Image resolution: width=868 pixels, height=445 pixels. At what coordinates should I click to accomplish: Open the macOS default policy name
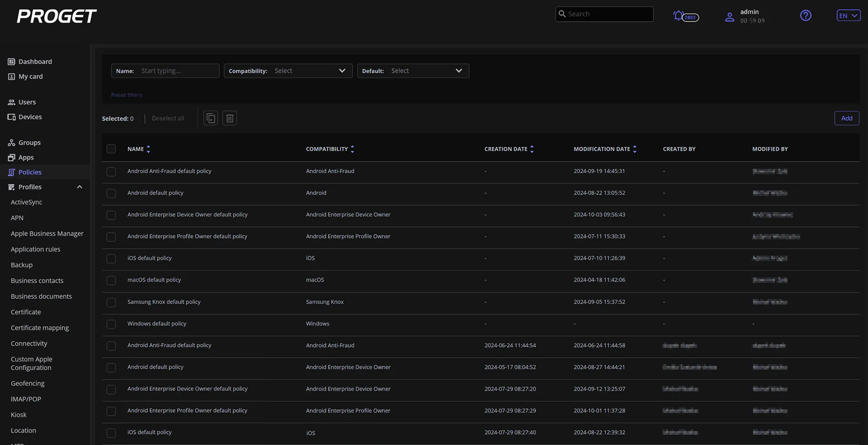pos(154,280)
